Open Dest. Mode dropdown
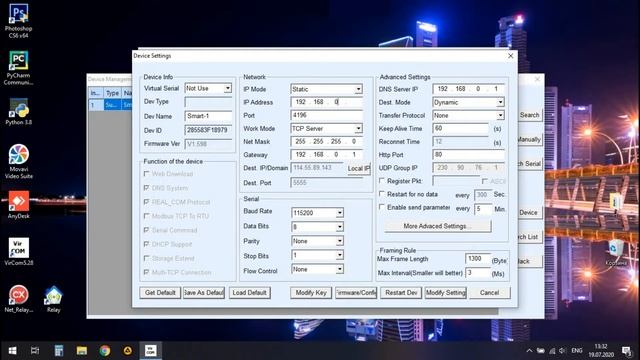 click(x=500, y=102)
